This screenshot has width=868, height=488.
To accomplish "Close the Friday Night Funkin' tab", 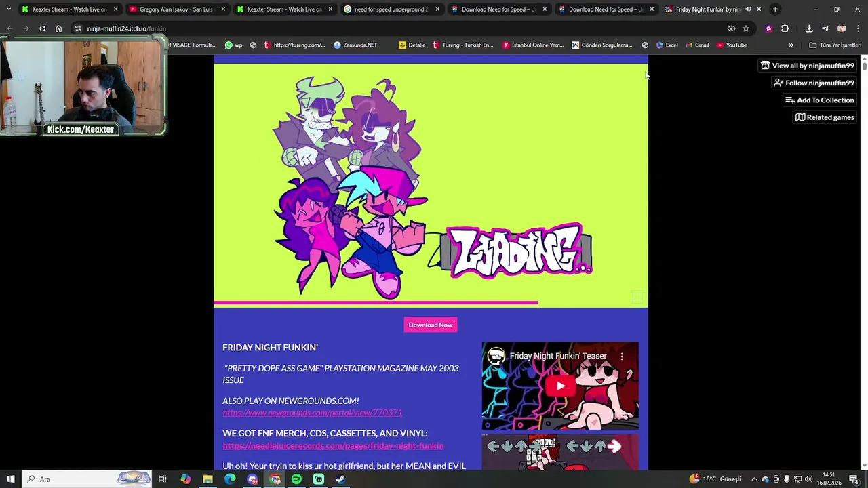I will (x=759, y=9).
